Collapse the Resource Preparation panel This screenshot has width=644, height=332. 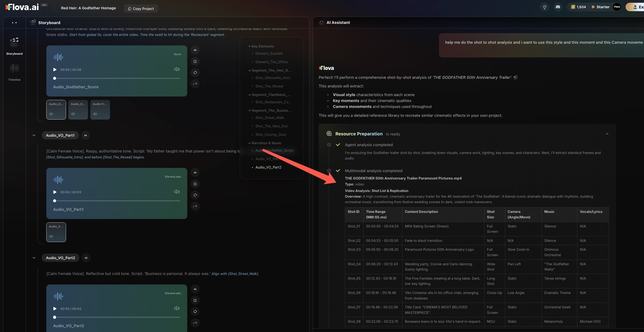click(x=607, y=134)
